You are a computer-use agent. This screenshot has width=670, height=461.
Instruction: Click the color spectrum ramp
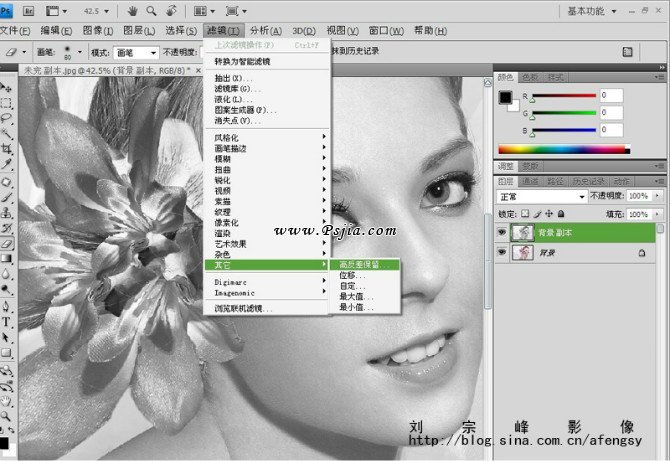coord(564,149)
